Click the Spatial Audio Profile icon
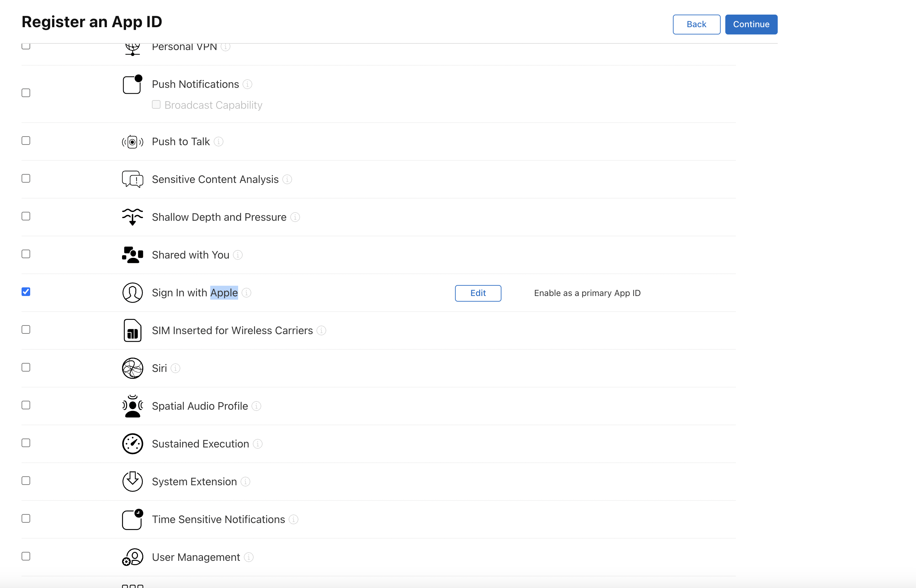 [132, 406]
